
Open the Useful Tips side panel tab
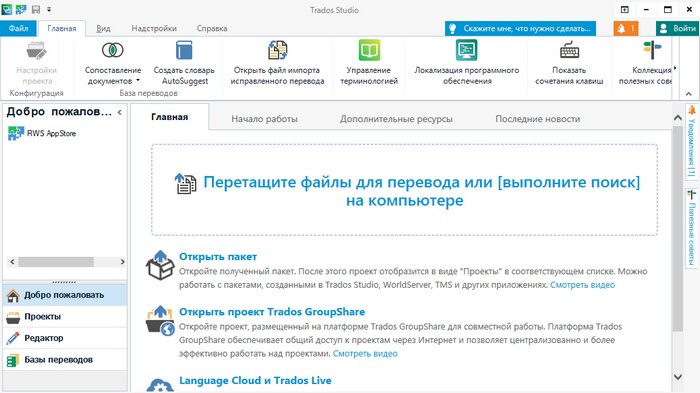coord(692,228)
